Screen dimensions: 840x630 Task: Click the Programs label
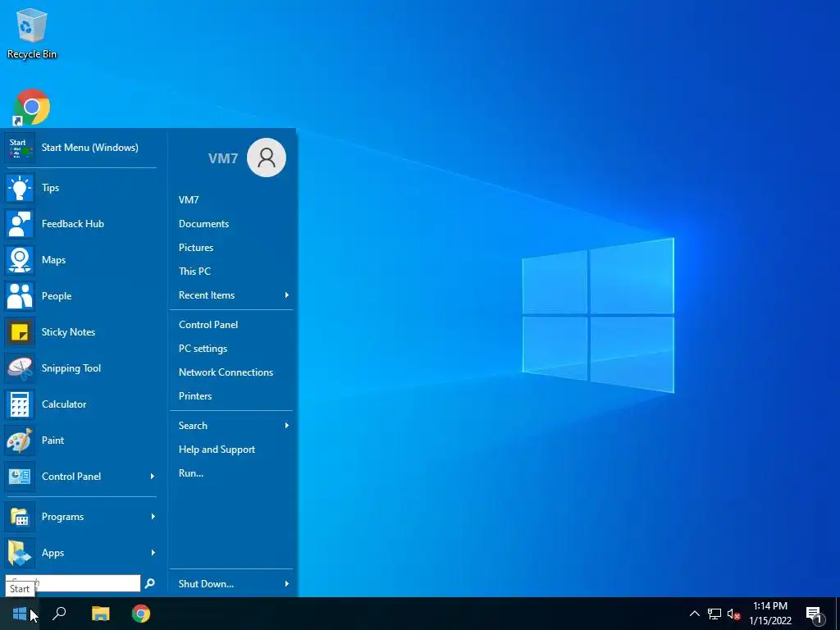click(62, 517)
